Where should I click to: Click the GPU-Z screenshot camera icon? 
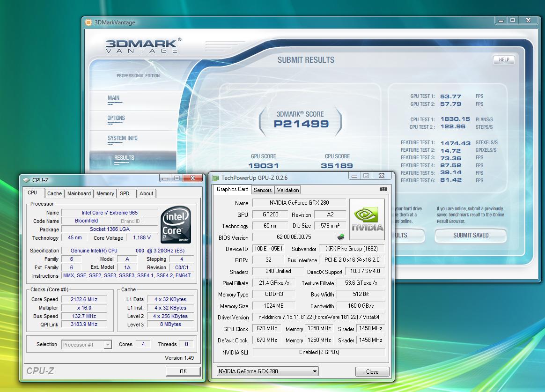coord(383,189)
